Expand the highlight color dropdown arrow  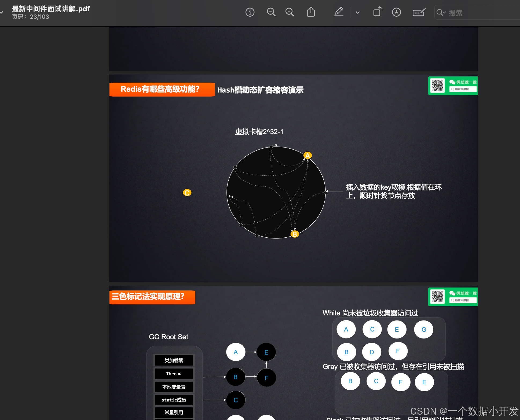(357, 13)
